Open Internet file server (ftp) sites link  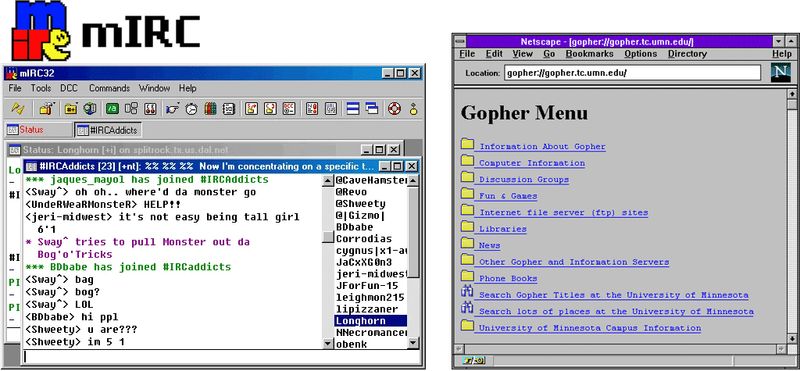[x=563, y=213]
